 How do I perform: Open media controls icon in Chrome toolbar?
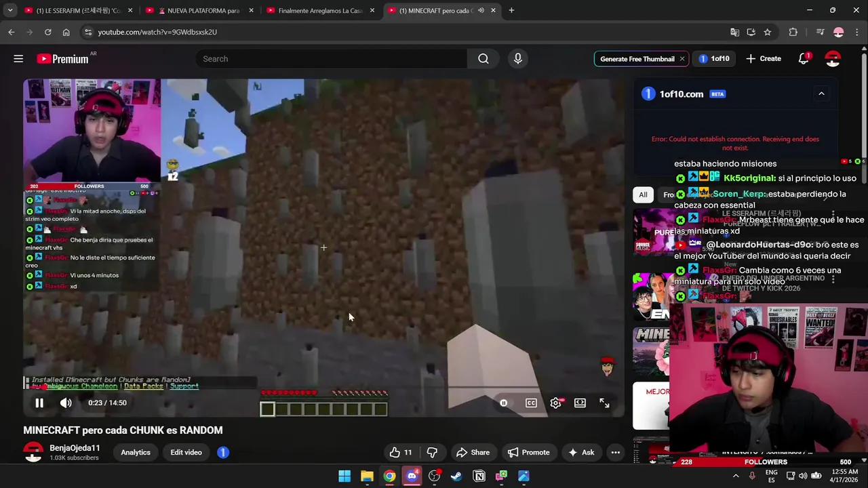[820, 32]
